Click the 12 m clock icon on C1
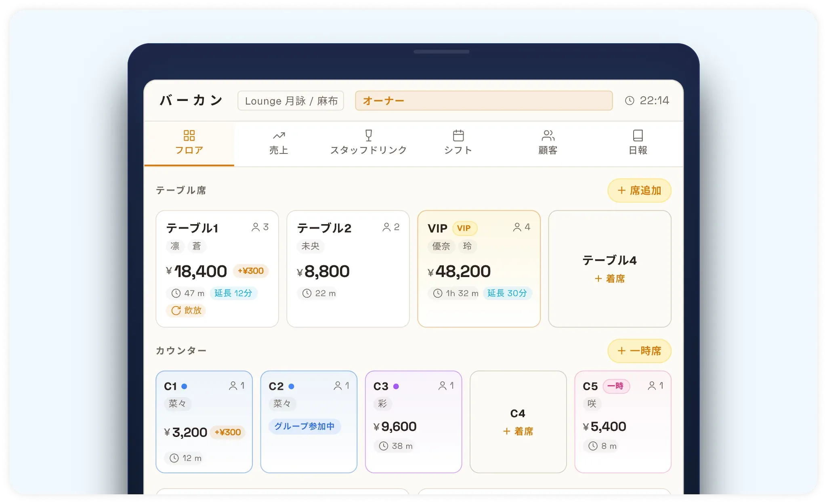 click(174, 458)
